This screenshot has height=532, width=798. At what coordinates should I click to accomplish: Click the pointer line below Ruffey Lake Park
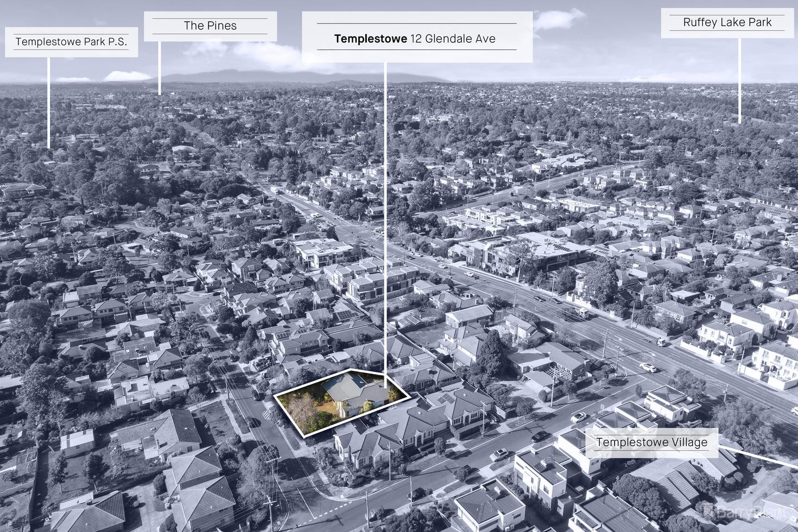pyautogui.click(x=739, y=80)
